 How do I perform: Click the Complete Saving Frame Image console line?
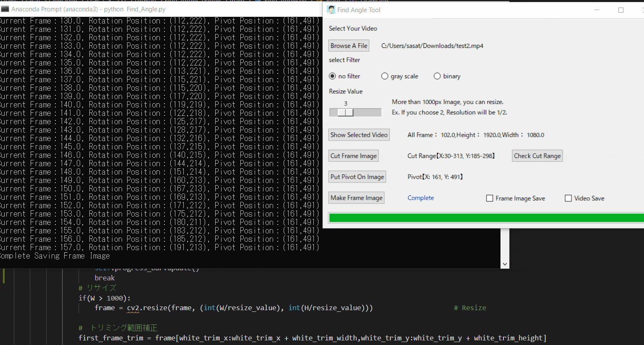coord(55,256)
